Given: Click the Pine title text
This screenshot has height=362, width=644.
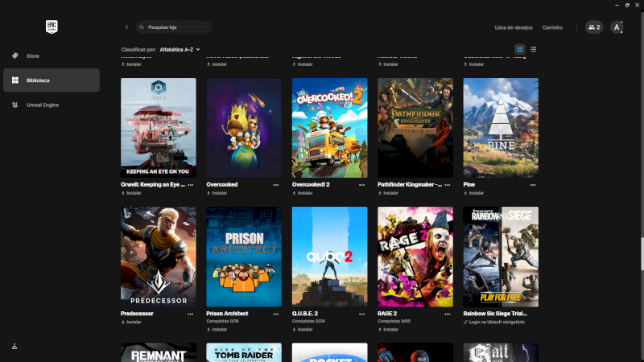Looking at the screenshot, I should (x=469, y=185).
